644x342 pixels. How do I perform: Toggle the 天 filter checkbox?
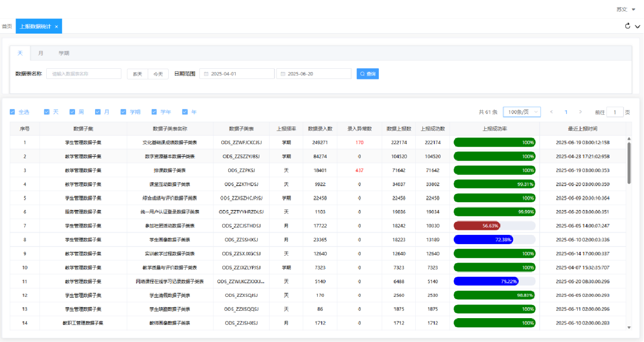pos(47,112)
